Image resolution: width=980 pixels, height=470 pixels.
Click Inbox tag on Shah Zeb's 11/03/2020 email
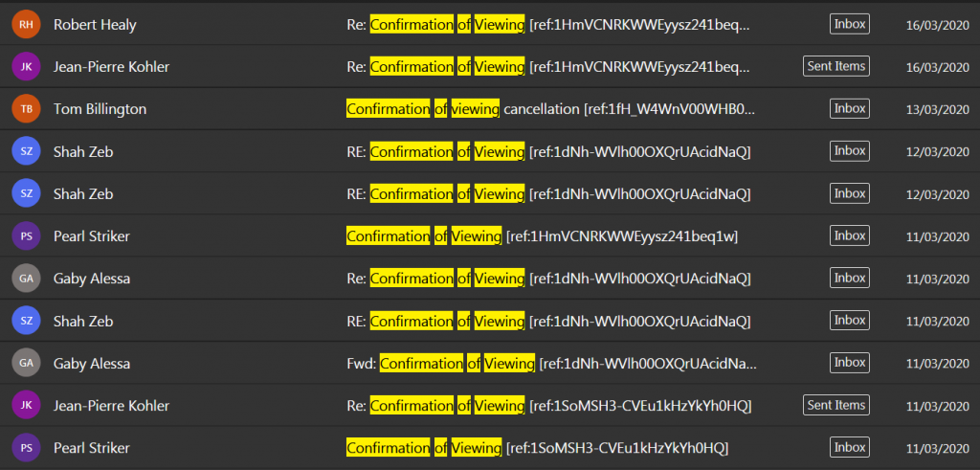[849, 321]
